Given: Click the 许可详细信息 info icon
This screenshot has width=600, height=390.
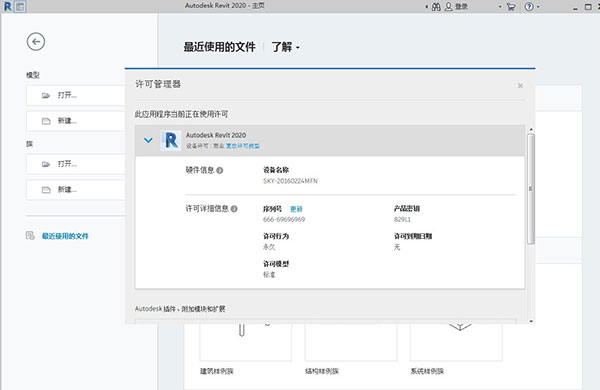Looking at the screenshot, I should [234, 209].
